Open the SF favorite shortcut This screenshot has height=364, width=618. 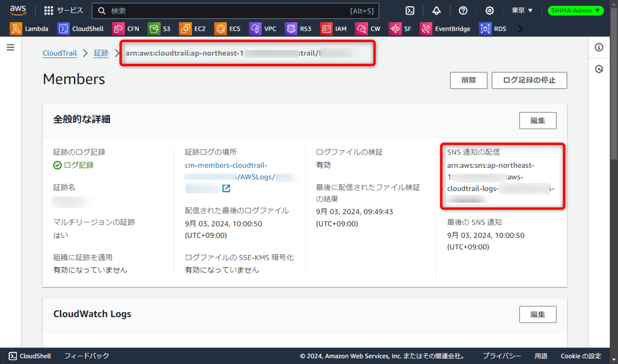click(x=400, y=29)
